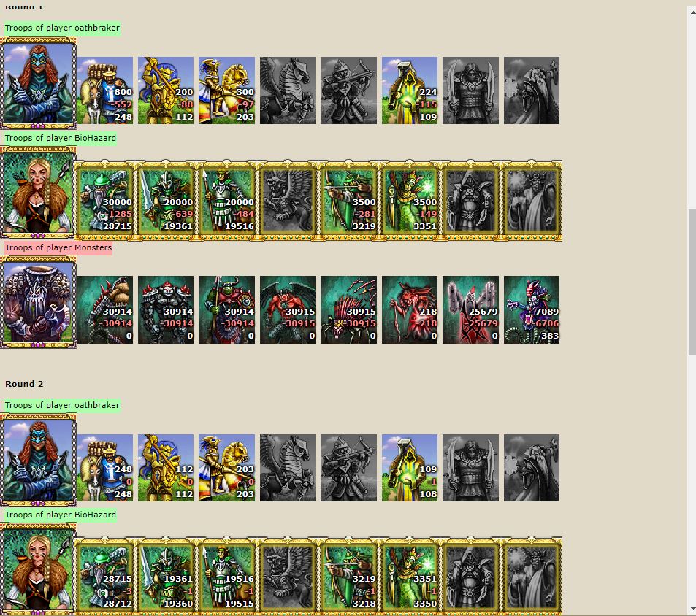Click oathbraker's hero portrait in Round 1
The width and height of the screenshot is (696, 616).
coord(39,83)
